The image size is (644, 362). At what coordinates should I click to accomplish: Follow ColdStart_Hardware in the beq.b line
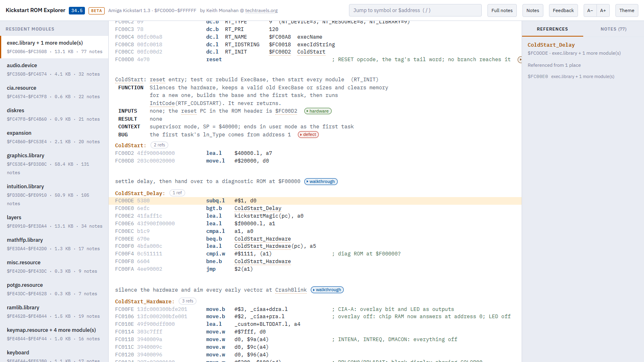(x=262, y=239)
